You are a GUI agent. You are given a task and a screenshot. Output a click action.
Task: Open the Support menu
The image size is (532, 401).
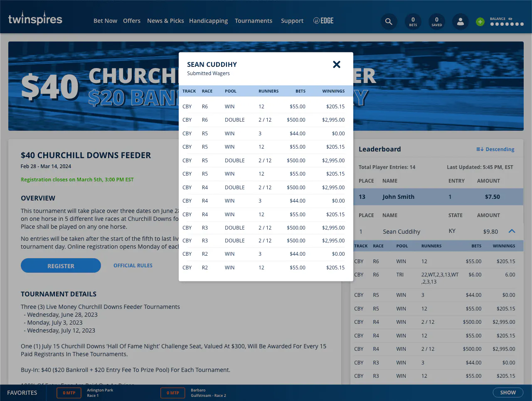pyautogui.click(x=292, y=21)
